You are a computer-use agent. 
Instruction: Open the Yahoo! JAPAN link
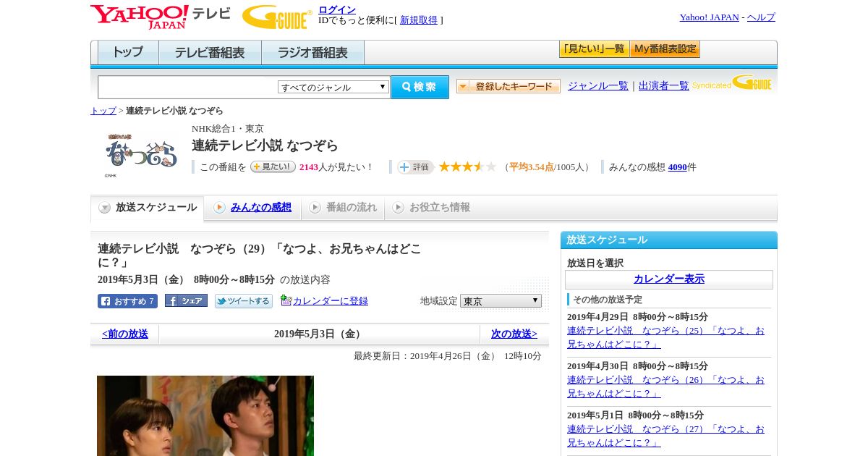click(x=710, y=17)
